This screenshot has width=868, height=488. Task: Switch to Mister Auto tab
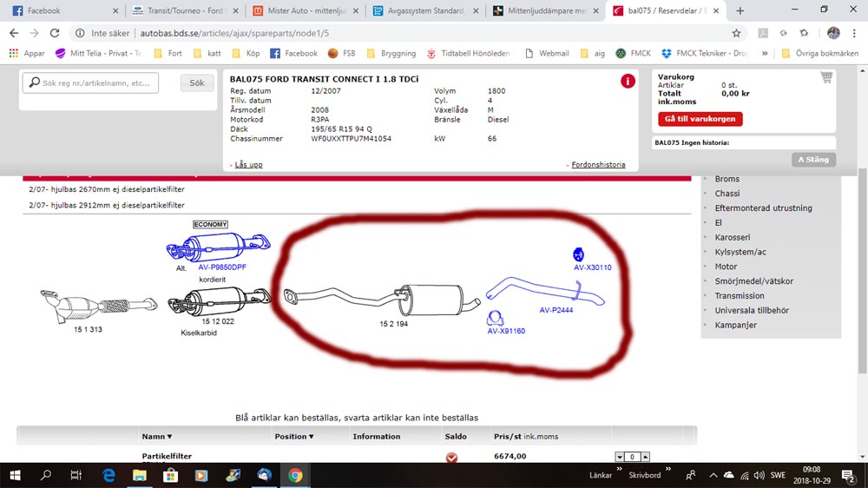(x=305, y=10)
